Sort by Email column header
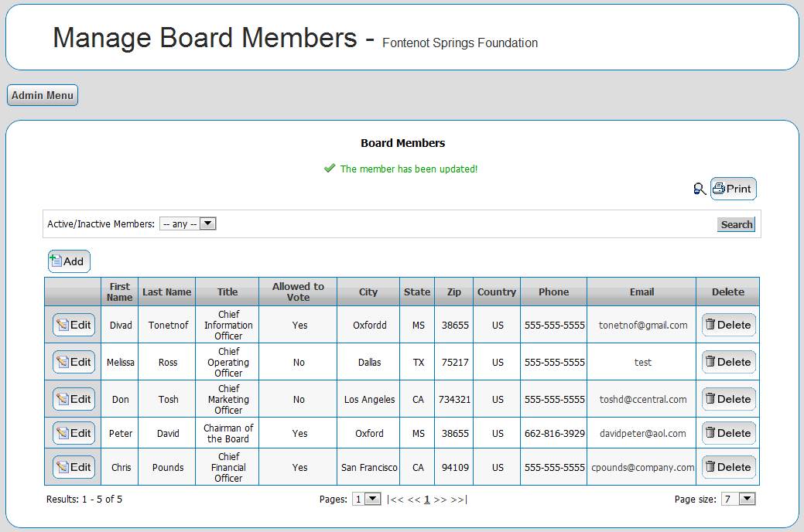 coord(641,292)
